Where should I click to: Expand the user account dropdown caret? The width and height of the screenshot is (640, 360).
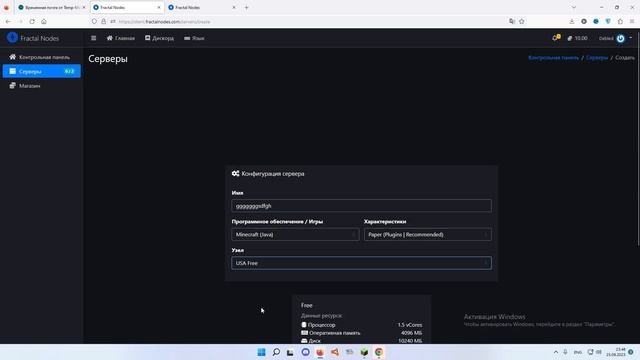pyautogui.click(x=631, y=38)
